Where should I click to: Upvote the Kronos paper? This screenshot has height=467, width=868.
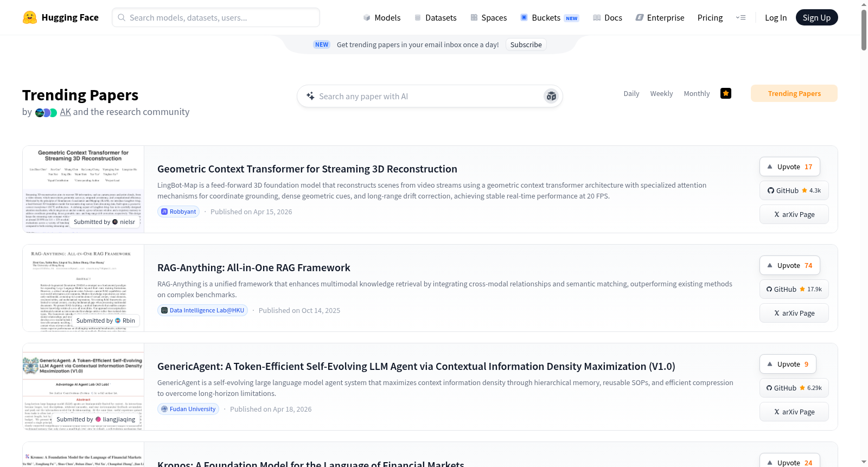(x=789, y=460)
